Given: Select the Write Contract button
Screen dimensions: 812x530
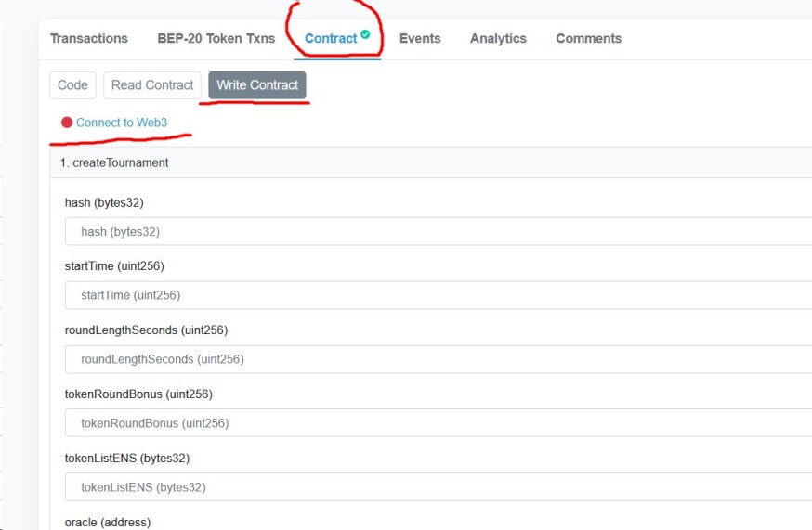Looking at the screenshot, I should point(257,84).
